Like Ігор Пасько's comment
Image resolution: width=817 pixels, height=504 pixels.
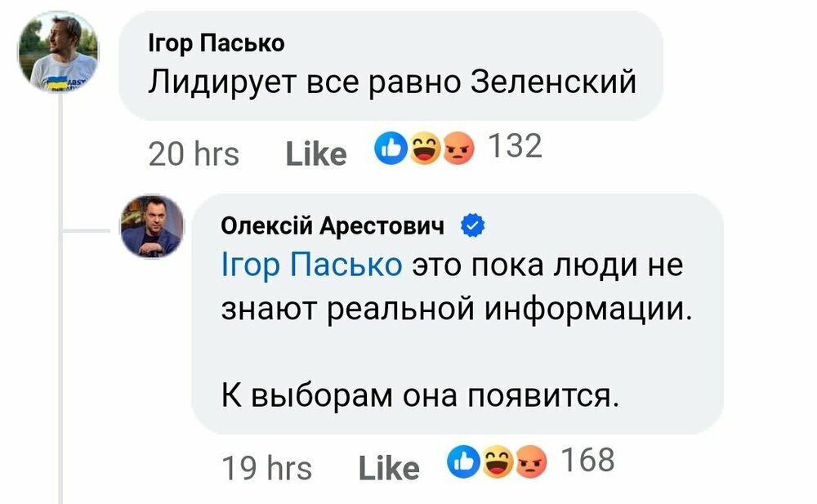[315, 154]
